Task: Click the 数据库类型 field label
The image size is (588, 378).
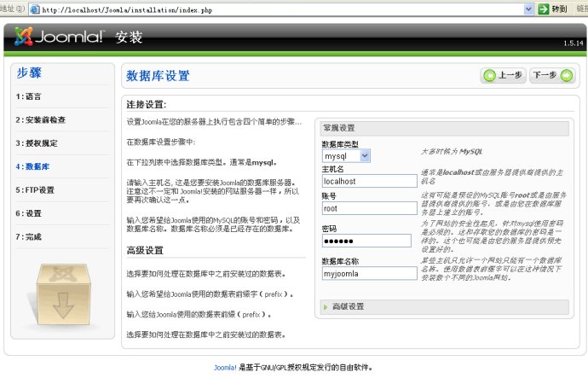Action: 340,144
